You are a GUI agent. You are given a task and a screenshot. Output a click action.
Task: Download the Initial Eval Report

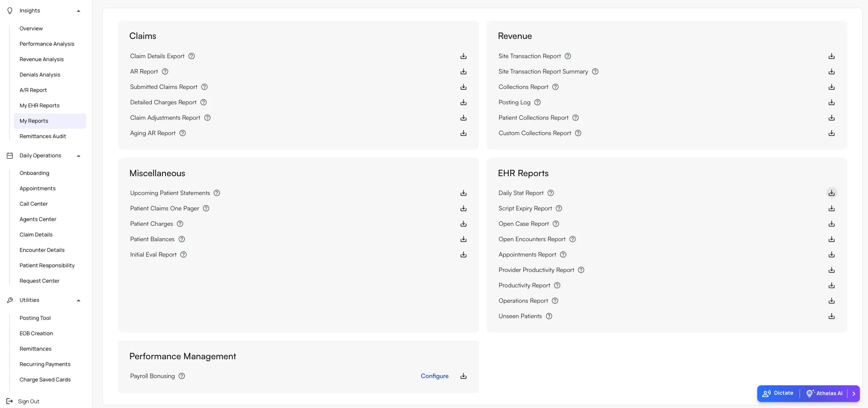point(464,254)
